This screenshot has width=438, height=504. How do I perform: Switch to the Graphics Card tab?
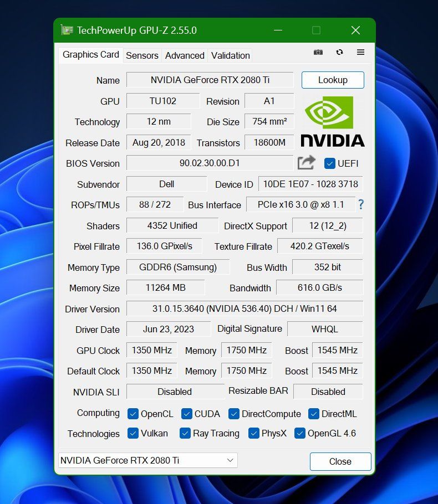pos(91,55)
